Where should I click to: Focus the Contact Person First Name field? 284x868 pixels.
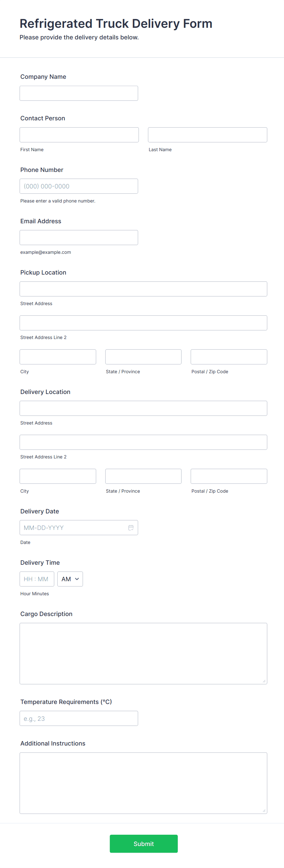tap(79, 135)
